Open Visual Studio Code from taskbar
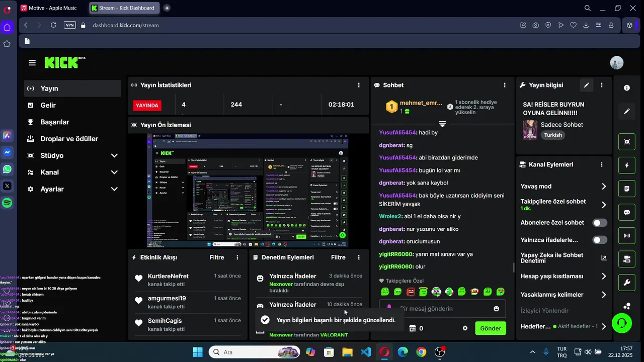The width and height of the screenshot is (644, 362). tap(366, 352)
